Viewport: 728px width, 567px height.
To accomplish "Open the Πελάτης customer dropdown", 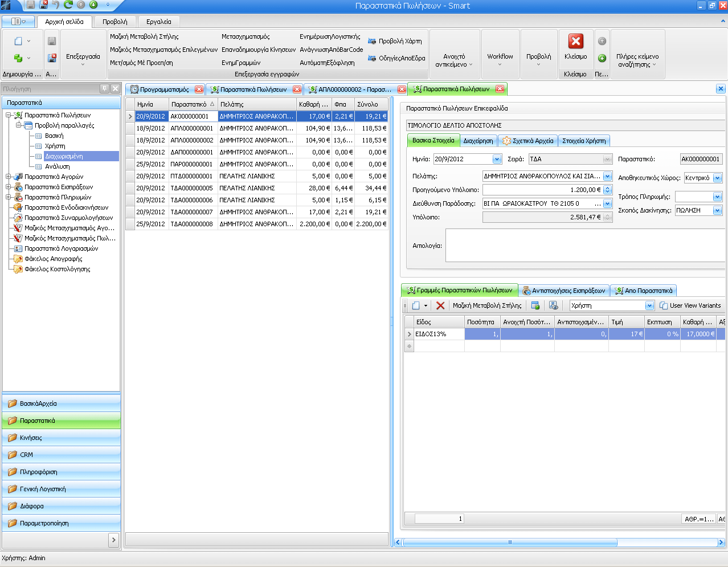I will pos(607,177).
